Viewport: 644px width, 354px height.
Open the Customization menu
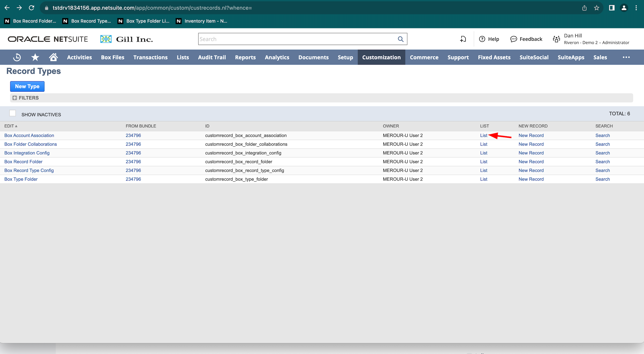pos(381,57)
